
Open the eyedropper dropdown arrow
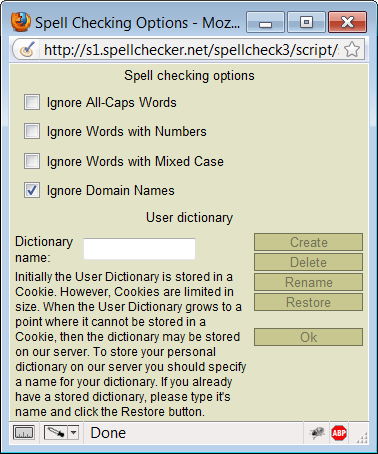(73, 433)
